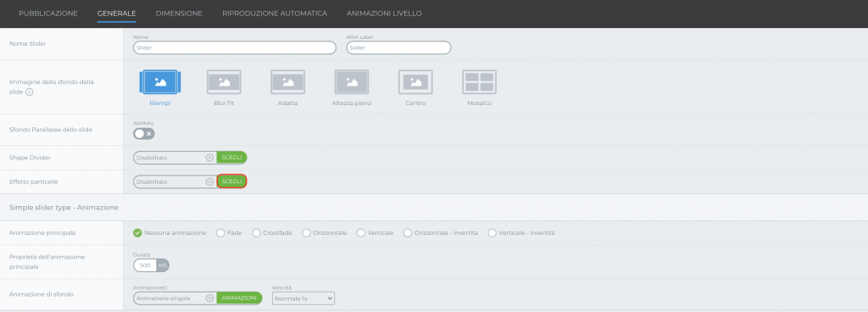Open the Velocità Normale 1x dropdown

[x=303, y=298]
